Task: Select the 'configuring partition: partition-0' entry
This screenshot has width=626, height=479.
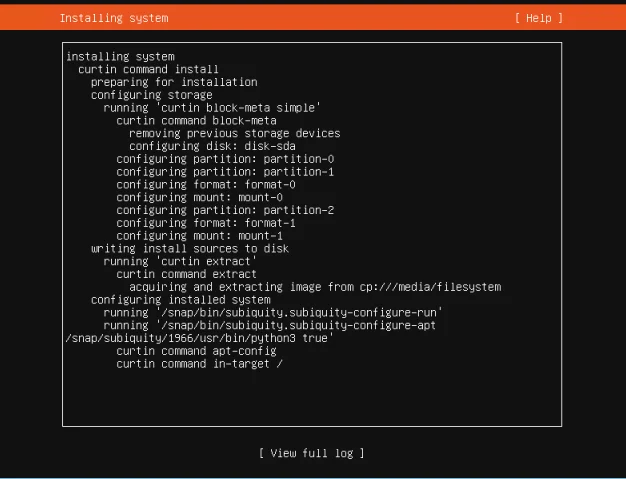Action: click(x=225, y=159)
